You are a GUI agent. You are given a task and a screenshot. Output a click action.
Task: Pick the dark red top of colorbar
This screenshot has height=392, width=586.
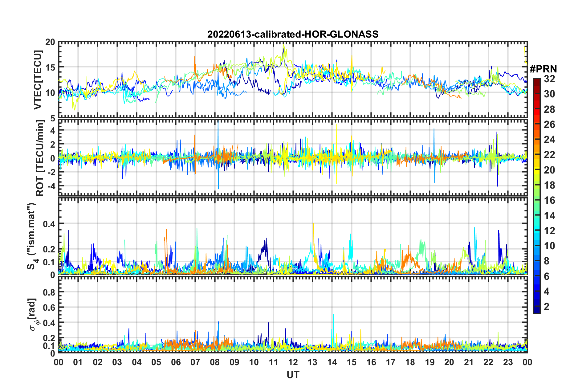coord(536,80)
